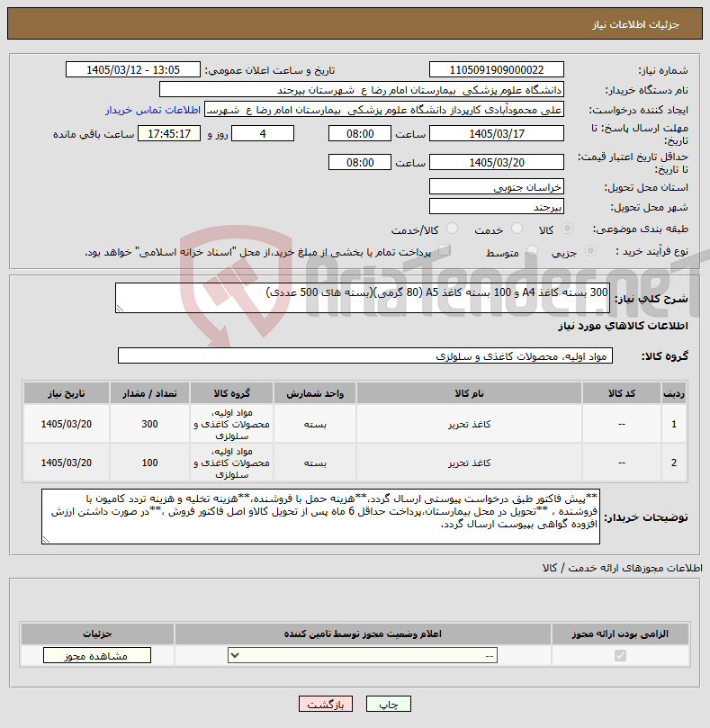Click the price validity date 1405/03/20 field
The height and width of the screenshot is (728, 710).
point(497,163)
